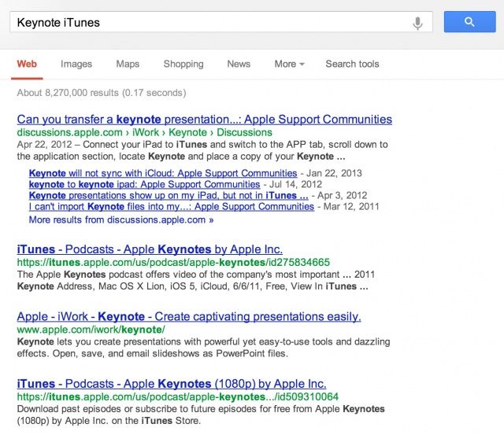The height and width of the screenshot is (435, 504).
Task: Open iTunes Podcasts Apple Keynotes by Apple Inc. result
Action: 150,249
